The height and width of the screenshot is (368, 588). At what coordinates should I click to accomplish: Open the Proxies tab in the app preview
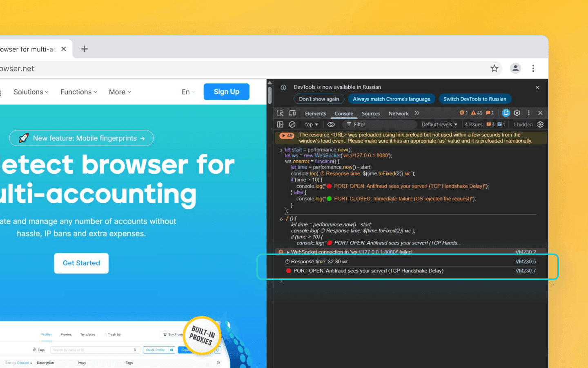(x=66, y=334)
